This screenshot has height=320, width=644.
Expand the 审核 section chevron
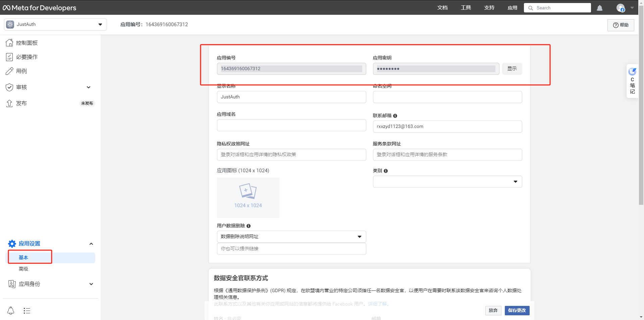click(x=89, y=87)
